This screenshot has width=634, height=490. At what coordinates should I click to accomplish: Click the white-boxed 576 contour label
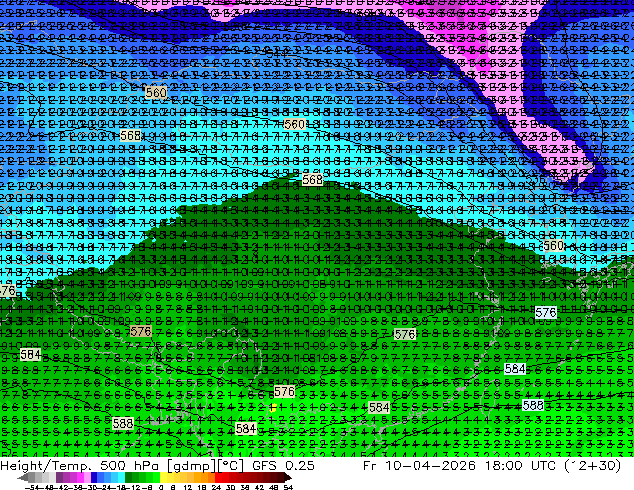tap(546, 312)
